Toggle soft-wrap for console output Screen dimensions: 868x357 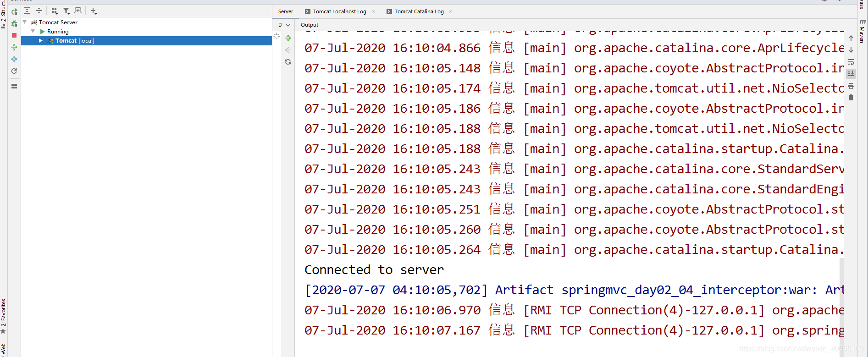pos(851,62)
